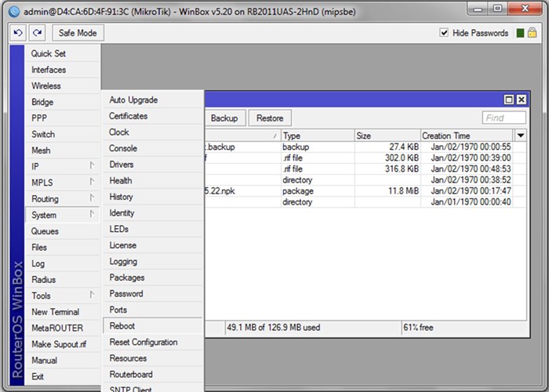Open the column selector dropdown arrow
This screenshot has height=392, width=549.
(x=521, y=136)
